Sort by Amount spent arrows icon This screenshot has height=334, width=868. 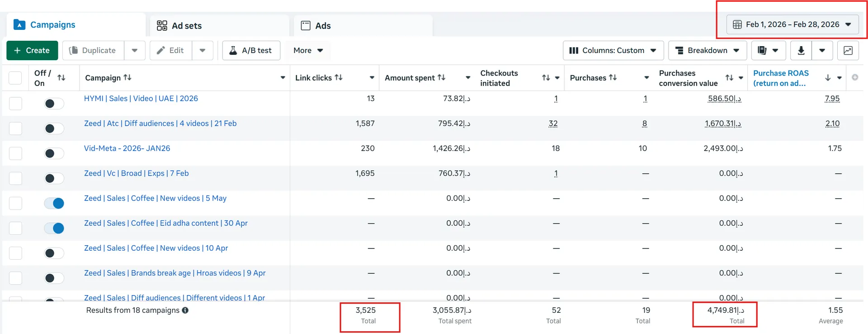[x=442, y=77]
